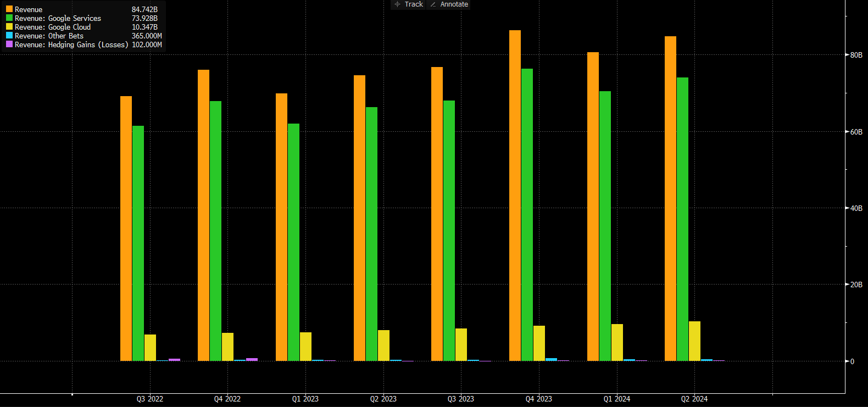Screen dimensions: 868x407
Task: Select 'Revenue: Google Cloud' legend label
Action: tap(53, 27)
